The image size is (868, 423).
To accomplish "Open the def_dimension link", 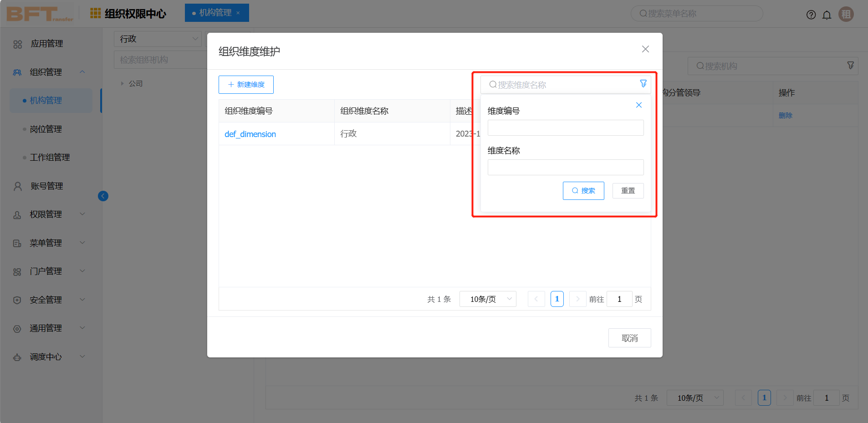I will point(250,134).
